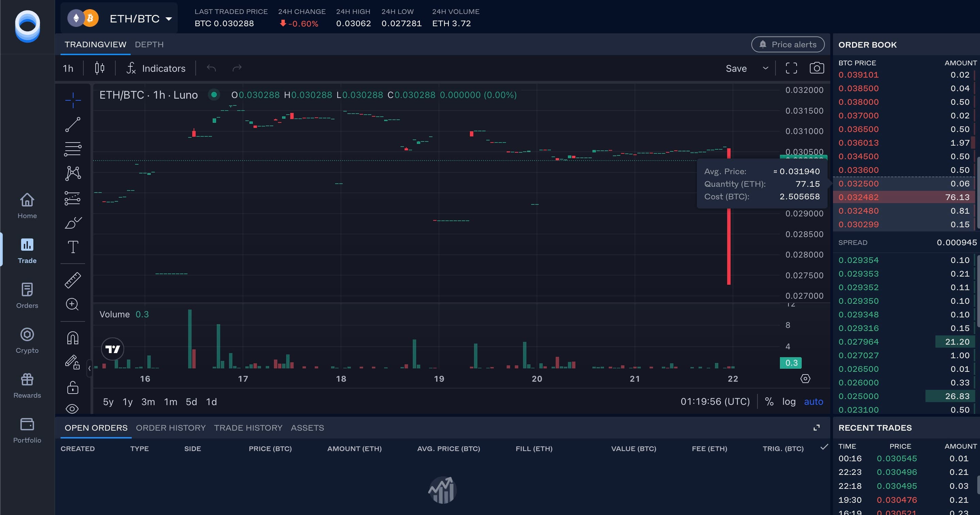Enable magnet mode for drawings
The width and height of the screenshot is (980, 515).
click(x=72, y=337)
